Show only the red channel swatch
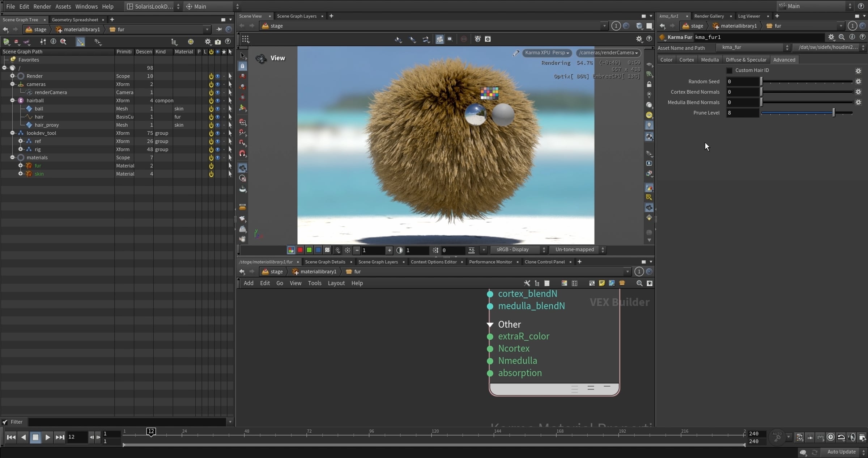The height and width of the screenshot is (458, 868). click(x=300, y=250)
